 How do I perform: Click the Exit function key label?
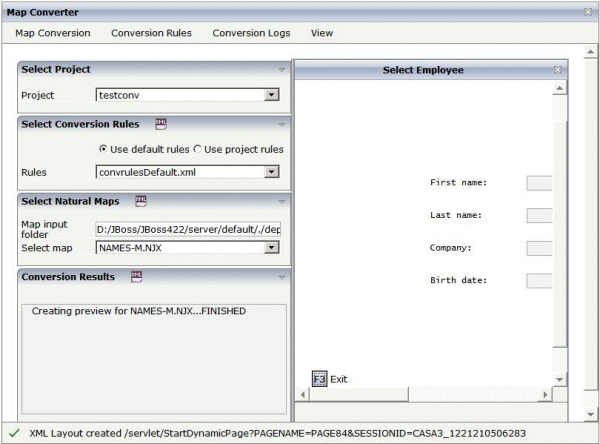click(x=339, y=379)
